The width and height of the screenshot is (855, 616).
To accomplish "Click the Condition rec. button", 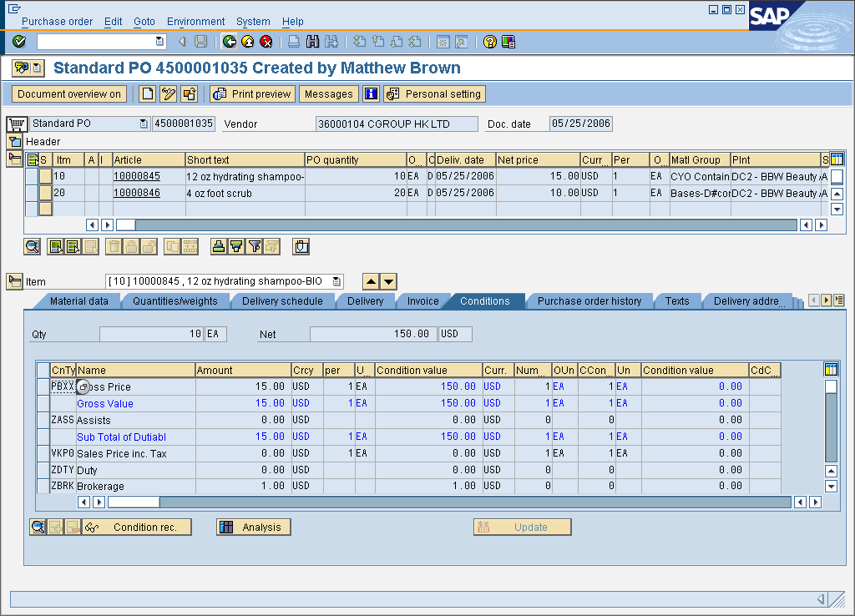I will (137, 528).
